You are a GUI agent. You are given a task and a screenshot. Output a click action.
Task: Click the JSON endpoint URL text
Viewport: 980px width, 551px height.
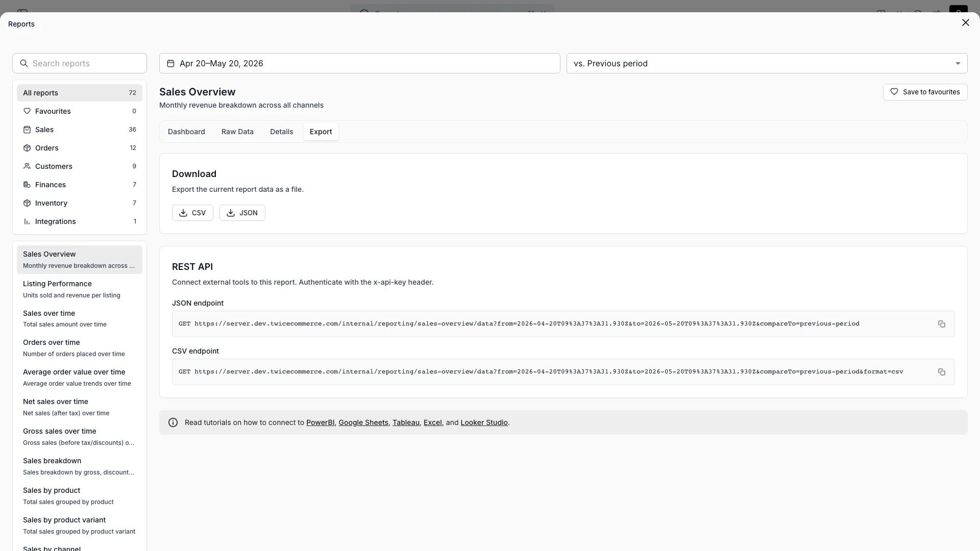coord(519,324)
